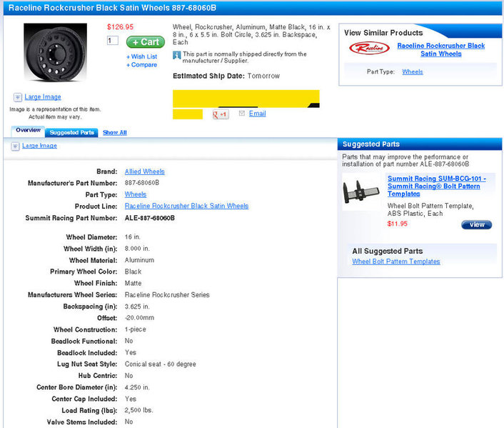Select the Black primary wheel color value
Viewport: 504px width, 428px height.
[x=133, y=272]
